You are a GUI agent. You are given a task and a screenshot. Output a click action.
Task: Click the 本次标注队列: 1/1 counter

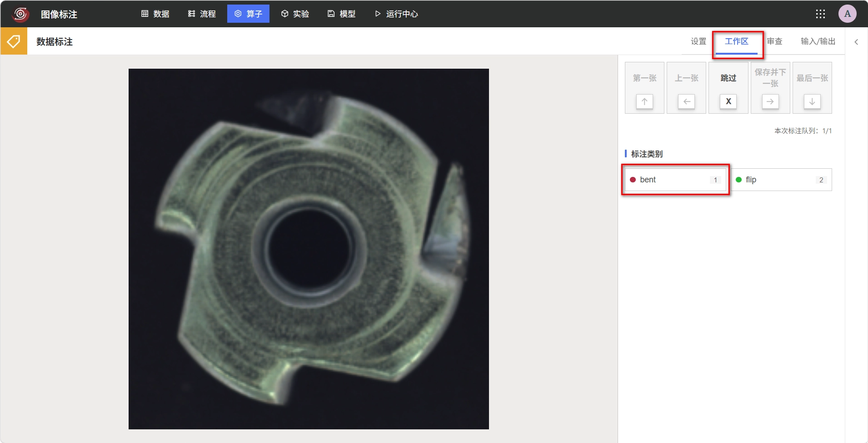tap(803, 131)
